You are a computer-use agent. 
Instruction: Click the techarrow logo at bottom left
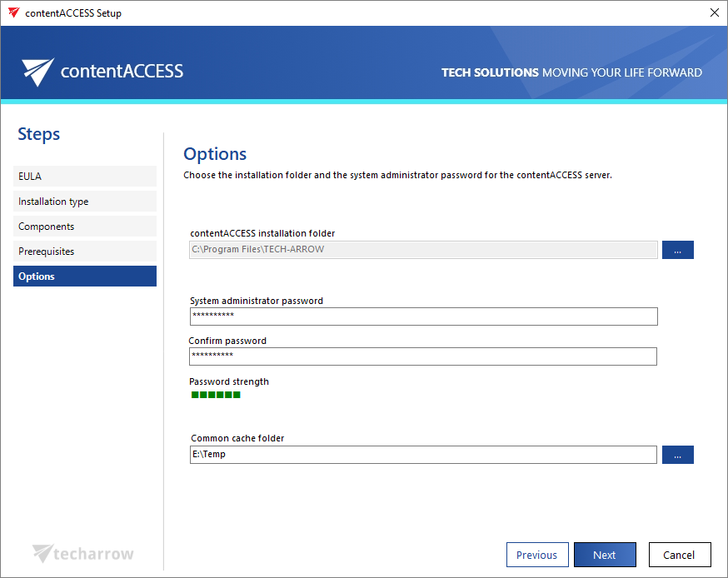(82, 553)
